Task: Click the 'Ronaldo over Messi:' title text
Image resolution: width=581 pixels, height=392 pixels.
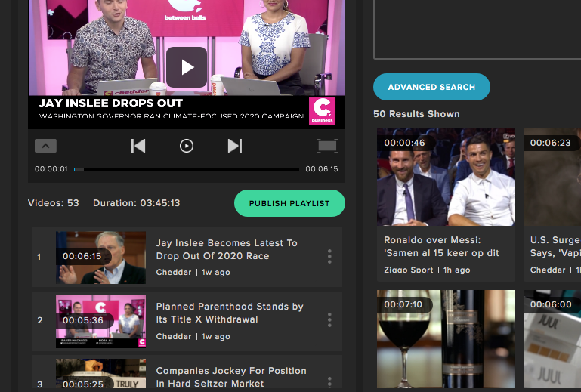Action: tap(432, 240)
